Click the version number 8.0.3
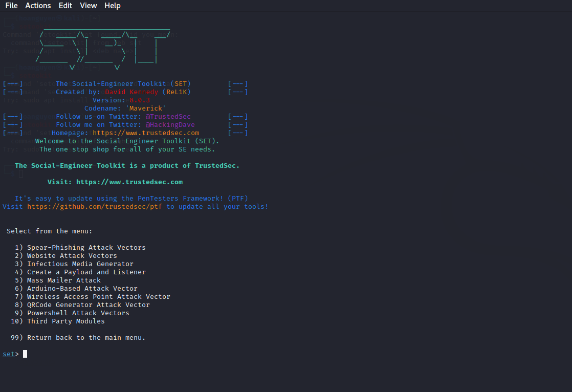The image size is (572, 392). (x=140, y=100)
